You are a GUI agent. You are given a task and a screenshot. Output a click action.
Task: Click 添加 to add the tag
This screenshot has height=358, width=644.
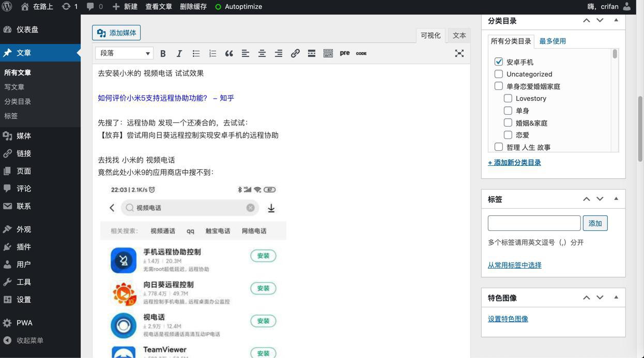(x=595, y=223)
